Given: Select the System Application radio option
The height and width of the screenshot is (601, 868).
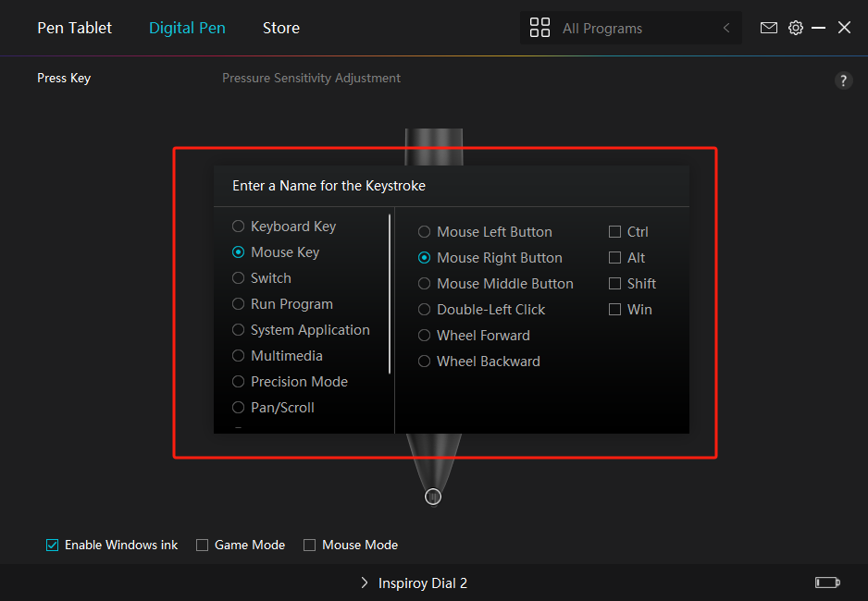Looking at the screenshot, I should click(x=238, y=330).
